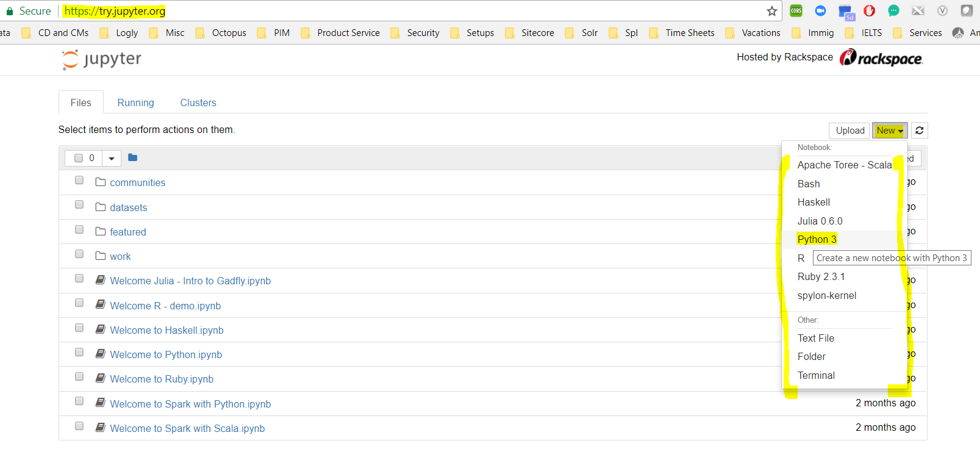Check the communities folder checkbox
This screenshot has height=471, width=980.
79,181
